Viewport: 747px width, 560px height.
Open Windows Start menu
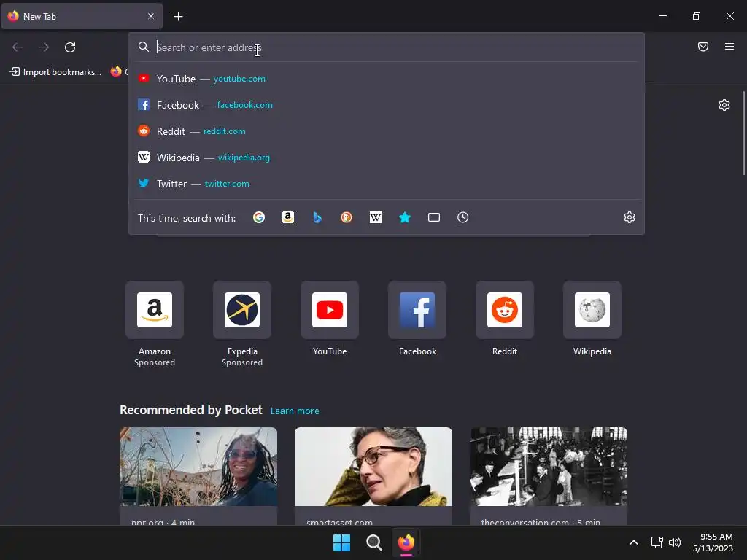click(341, 542)
